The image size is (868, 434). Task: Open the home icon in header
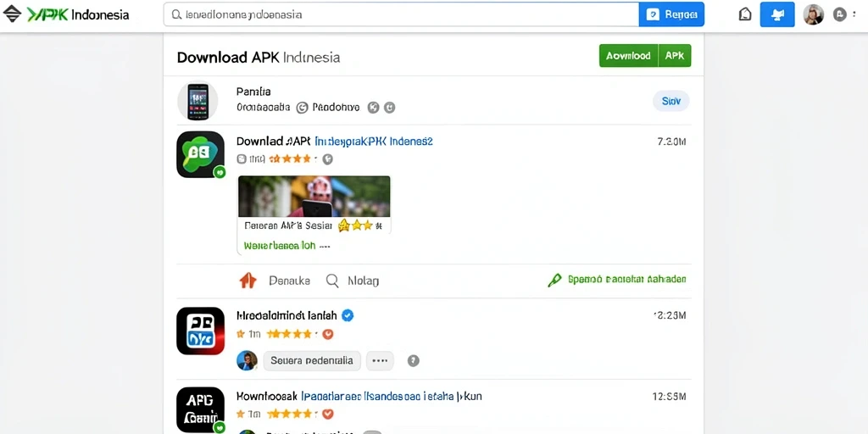point(745,14)
